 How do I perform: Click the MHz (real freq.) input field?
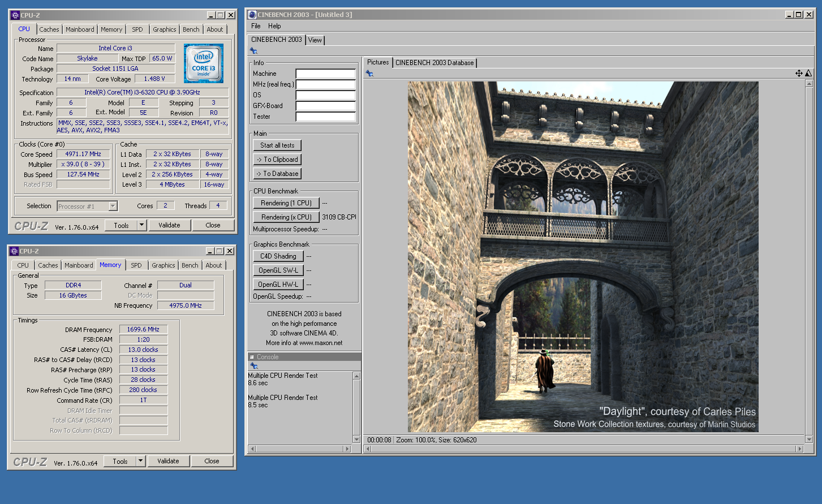(326, 84)
